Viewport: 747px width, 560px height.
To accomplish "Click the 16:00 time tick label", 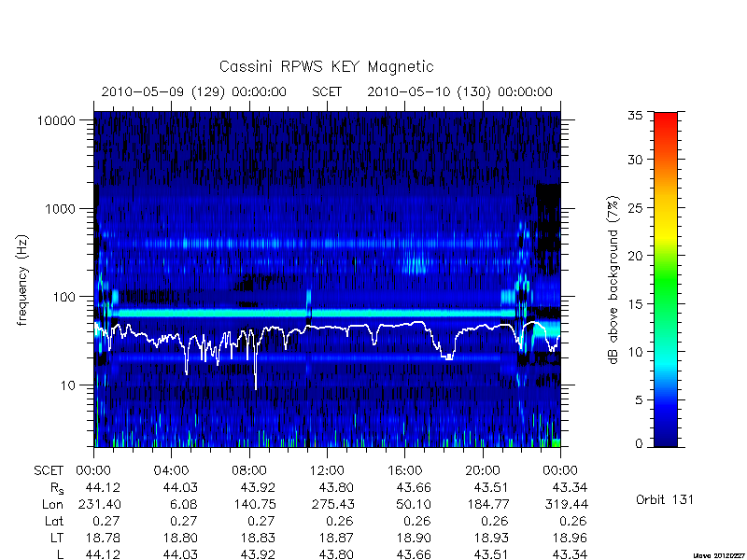I will [404, 471].
